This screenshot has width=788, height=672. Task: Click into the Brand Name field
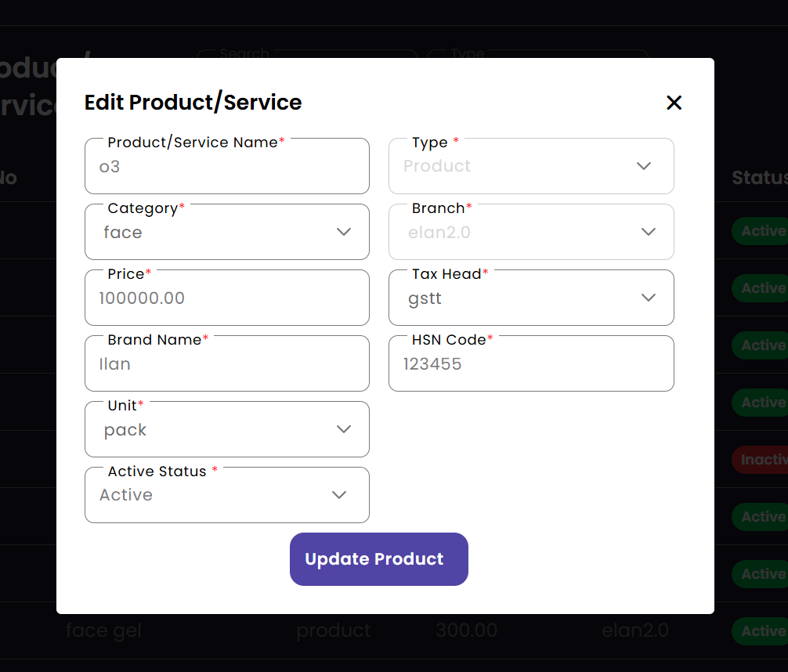click(x=226, y=364)
